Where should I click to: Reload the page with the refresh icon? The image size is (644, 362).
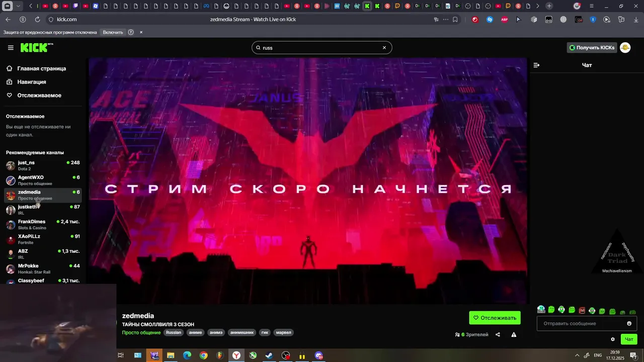click(x=37, y=20)
